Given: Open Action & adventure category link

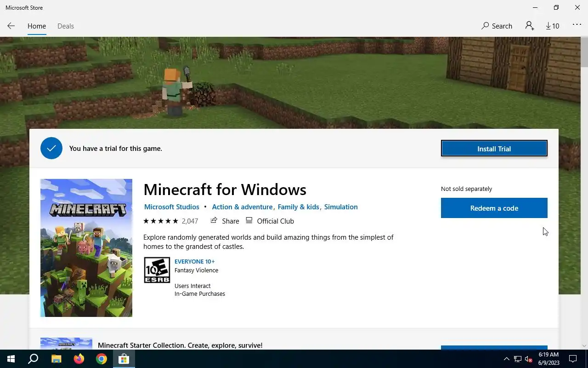Looking at the screenshot, I should click(x=242, y=207).
